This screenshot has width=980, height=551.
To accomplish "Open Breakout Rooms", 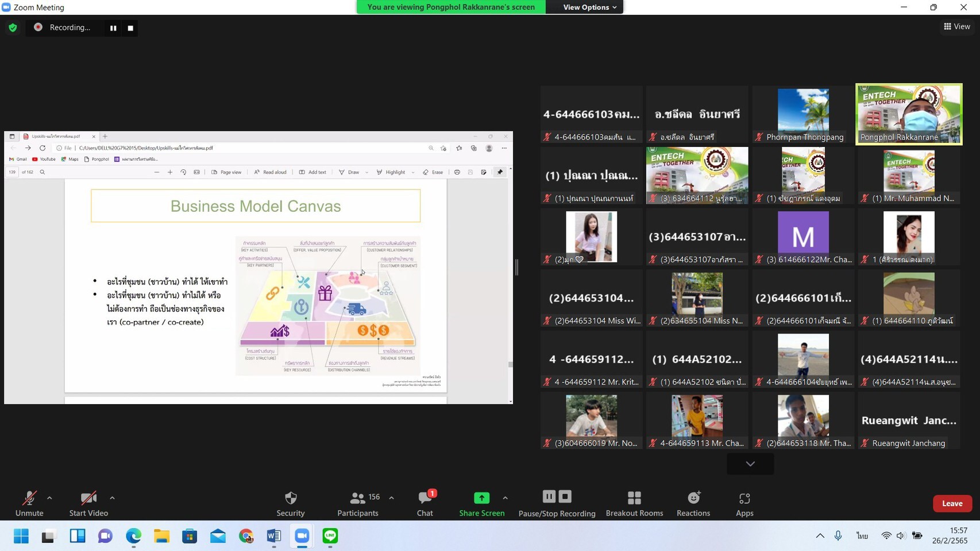I will pyautogui.click(x=634, y=503).
